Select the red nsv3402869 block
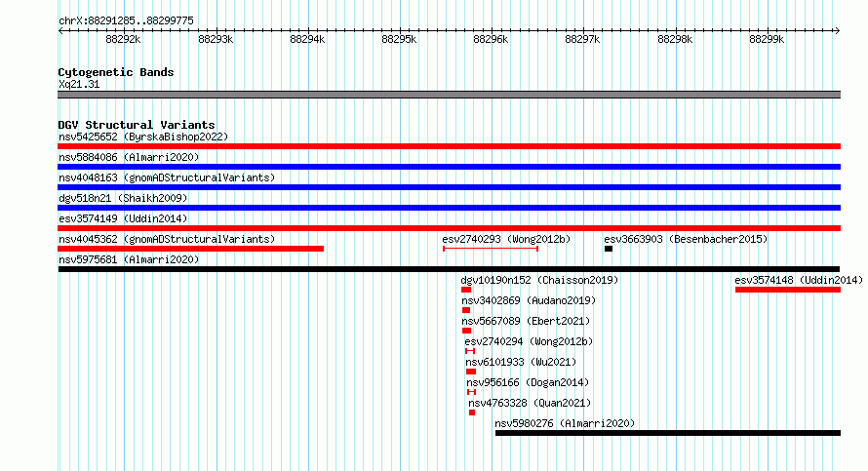This screenshot has width=868, height=471. (x=466, y=310)
